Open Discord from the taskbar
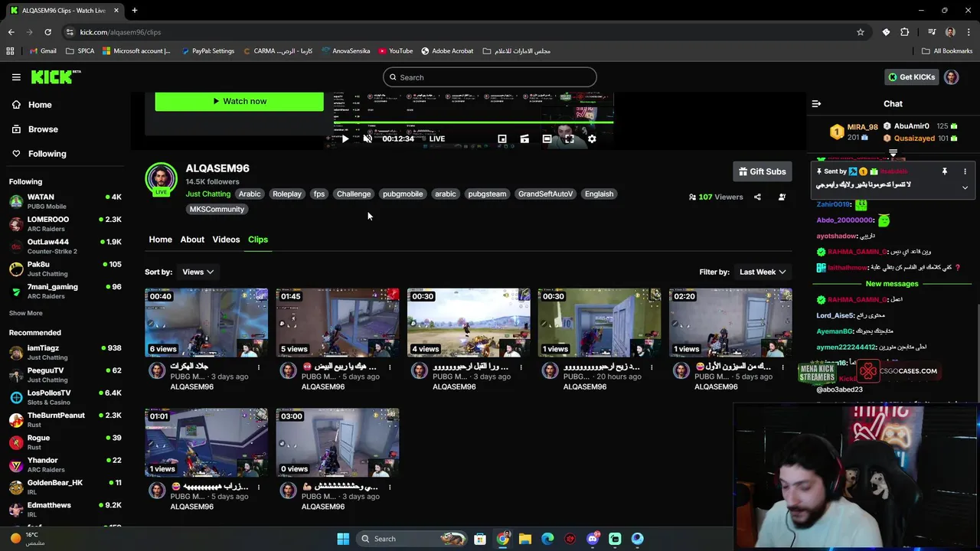980x551 pixels. click(x=593, y=539)
